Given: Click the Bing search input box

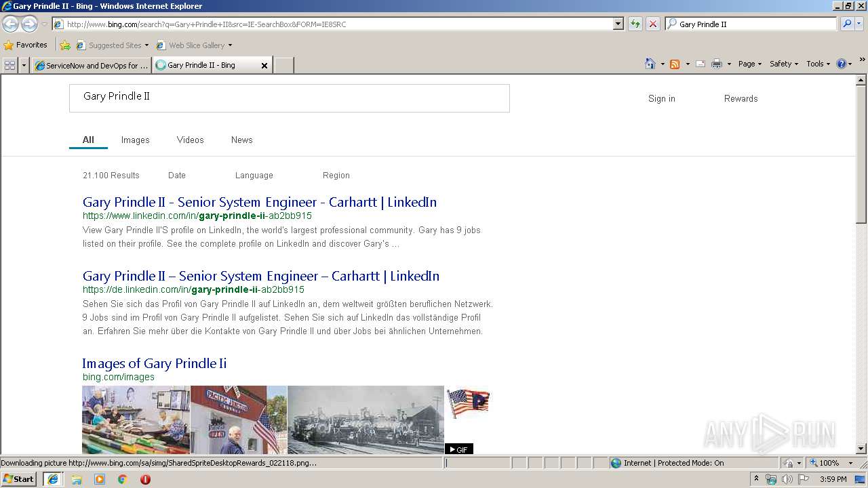Looking at the screenshot, I should pyautogui.click(x=290, y=98).
